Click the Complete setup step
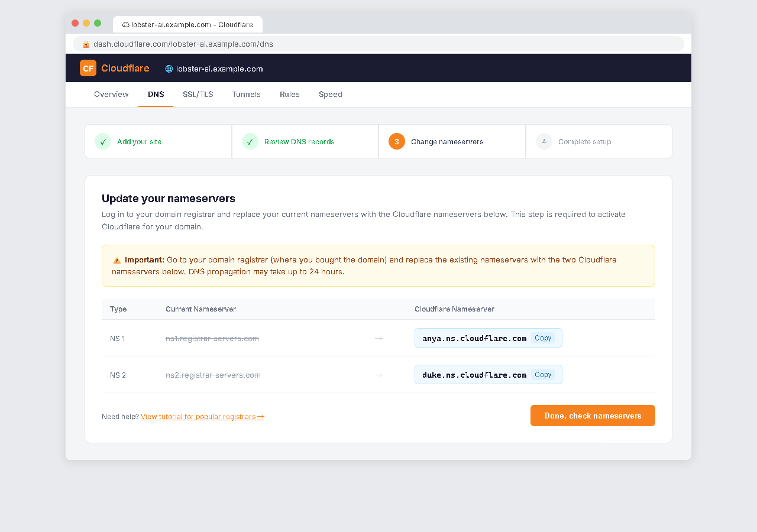 pyautogui.click(x=584, y=142)
